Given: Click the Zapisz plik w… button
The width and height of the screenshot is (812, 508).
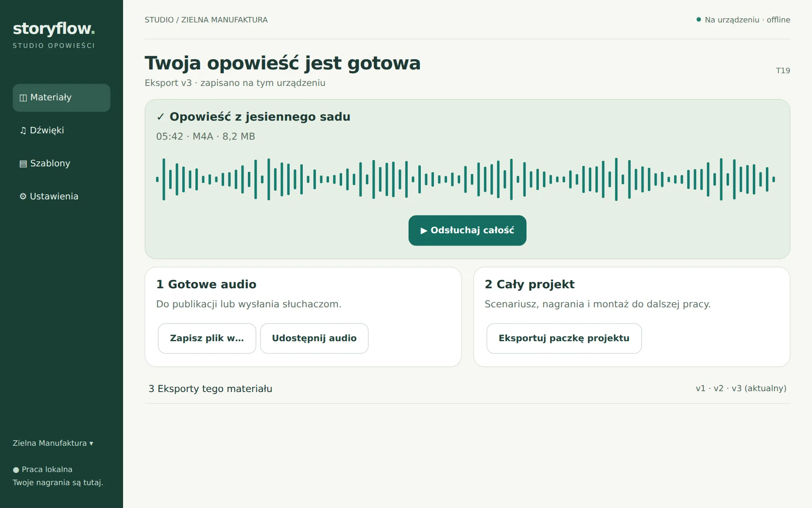Looking at the screenshot, I should 207,338.
